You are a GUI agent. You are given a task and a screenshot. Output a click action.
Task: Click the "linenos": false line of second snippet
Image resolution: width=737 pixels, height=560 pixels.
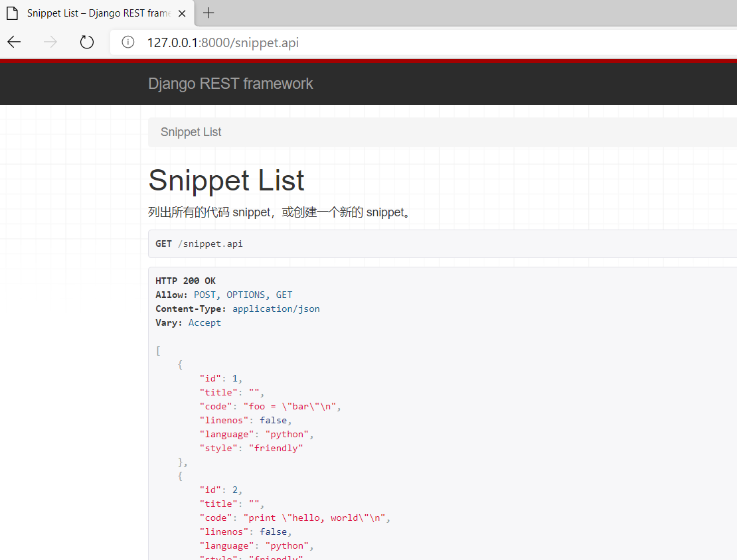pos(246,532)
